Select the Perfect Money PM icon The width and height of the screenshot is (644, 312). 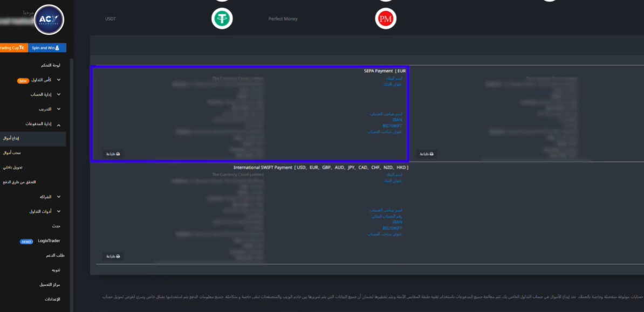(385, 19)
